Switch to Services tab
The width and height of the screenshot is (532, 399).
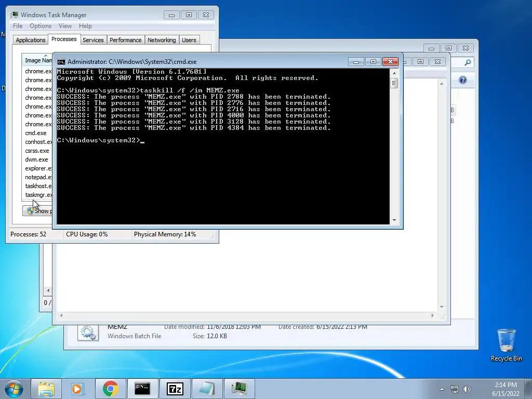tap(93, 40)
